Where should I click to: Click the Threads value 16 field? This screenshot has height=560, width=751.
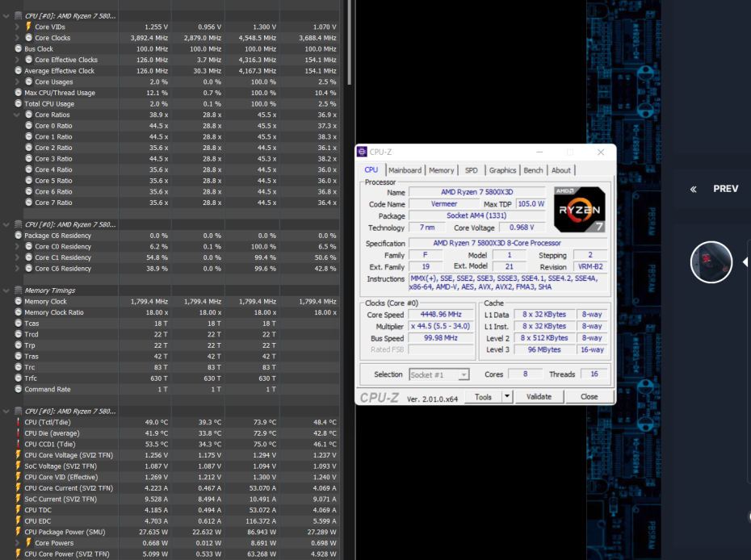coord(594,374)
